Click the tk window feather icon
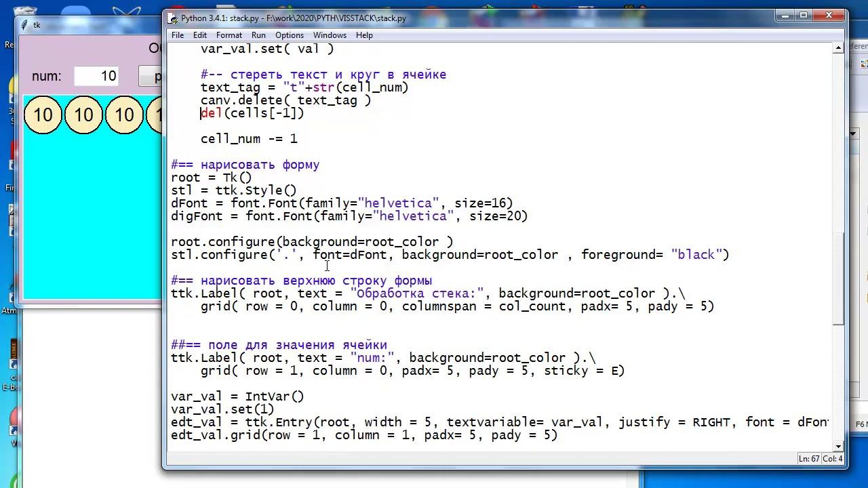Image resolution: width=868 pixels, height=488 pixels. click(24, 25)
